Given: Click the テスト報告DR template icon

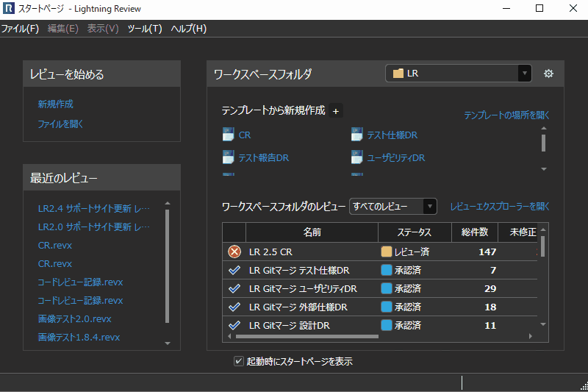Looking at the screenshot, I should pyautogui.click(x=228, y=157).
